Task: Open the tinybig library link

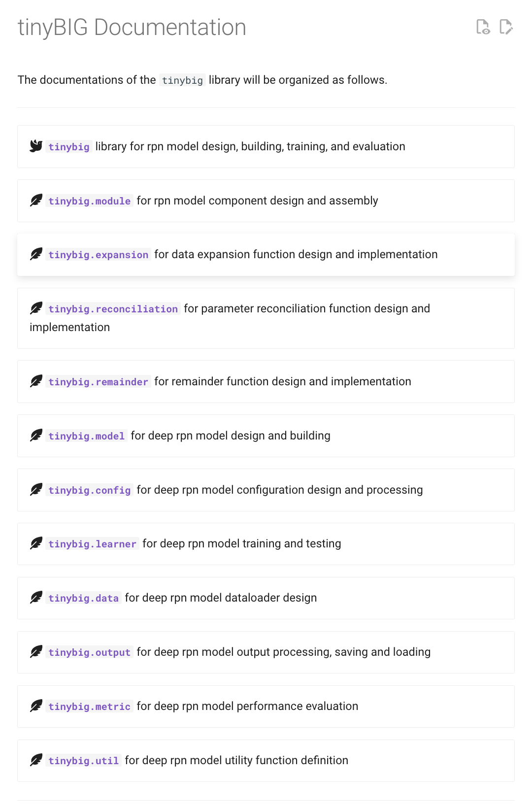Action: (69, 147)
